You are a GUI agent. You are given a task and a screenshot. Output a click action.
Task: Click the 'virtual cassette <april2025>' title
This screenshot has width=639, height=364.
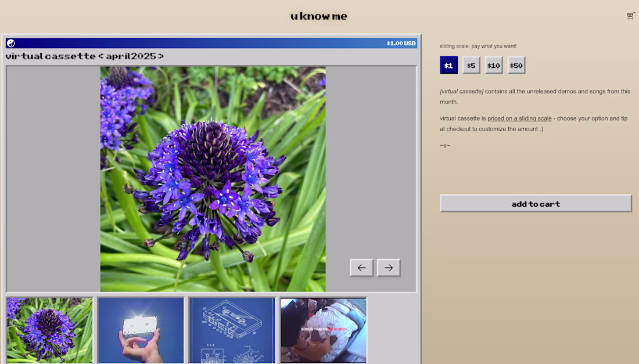(85, 56)
